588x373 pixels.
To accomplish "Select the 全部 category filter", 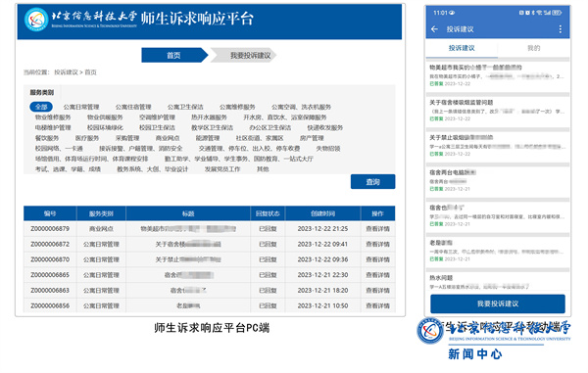I will pos(41,107).
